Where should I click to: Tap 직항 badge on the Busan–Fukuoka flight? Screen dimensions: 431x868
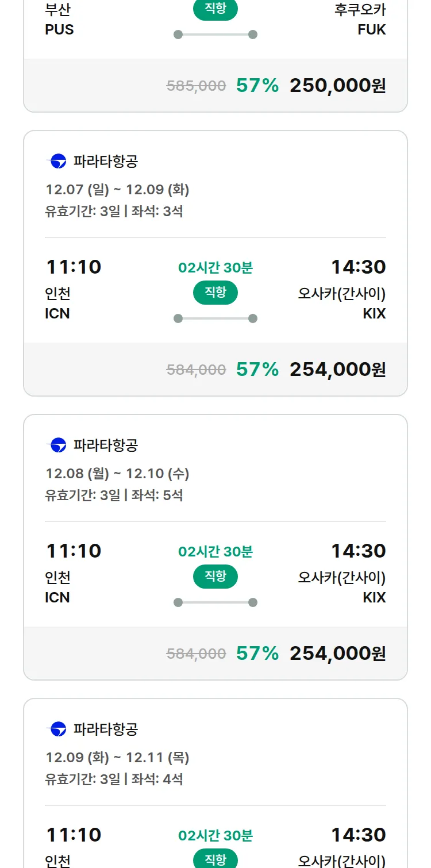[215, 9]
